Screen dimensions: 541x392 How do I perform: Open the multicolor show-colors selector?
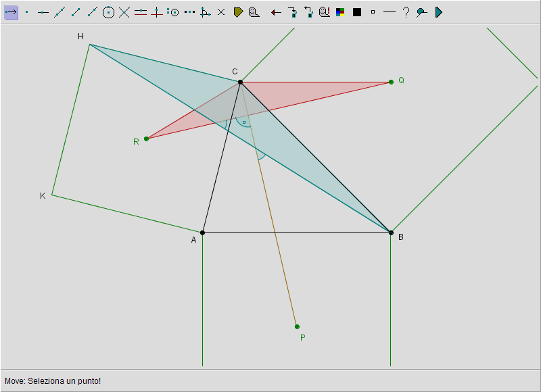click(341, 12)
